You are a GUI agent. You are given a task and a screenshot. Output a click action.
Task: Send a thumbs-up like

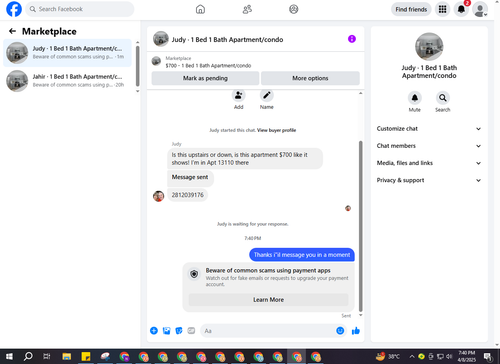pos(356,331)
